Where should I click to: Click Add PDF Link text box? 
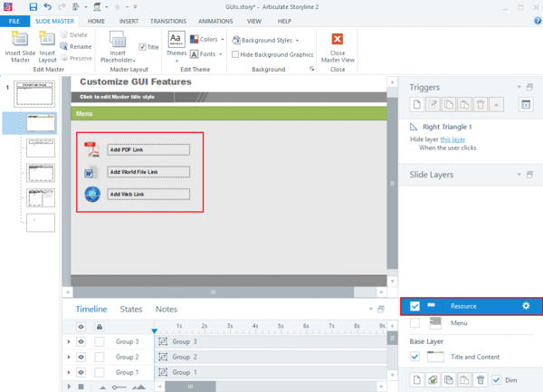click(x=148, y=149)
